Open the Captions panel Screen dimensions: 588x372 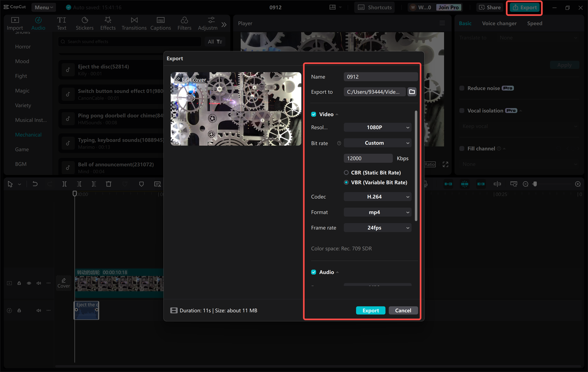click(160, 23)
